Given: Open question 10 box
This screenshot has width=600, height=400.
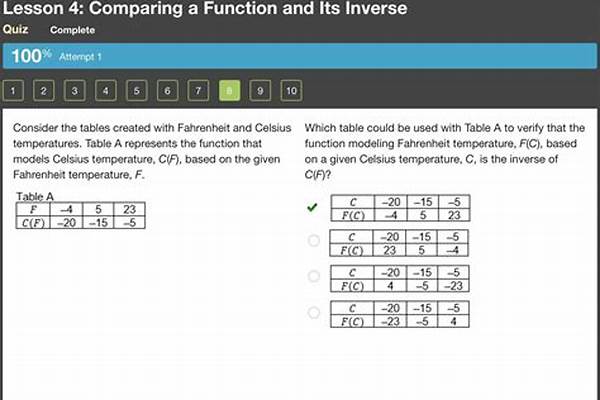Looking at the screenshot, I should tap(291, 91).
